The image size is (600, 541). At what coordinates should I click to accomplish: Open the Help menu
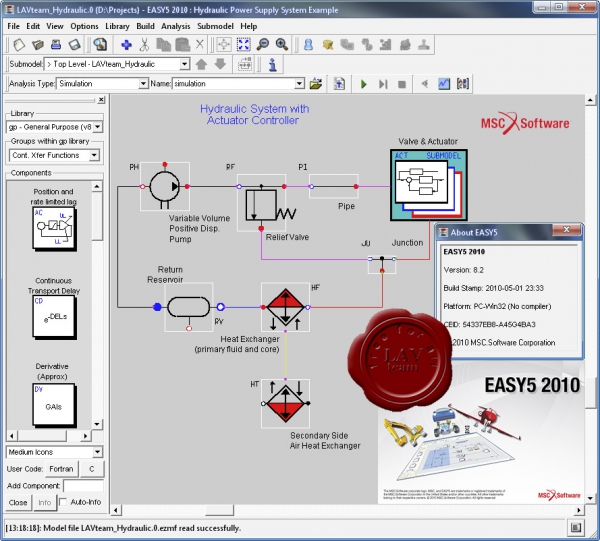[248, 26]
